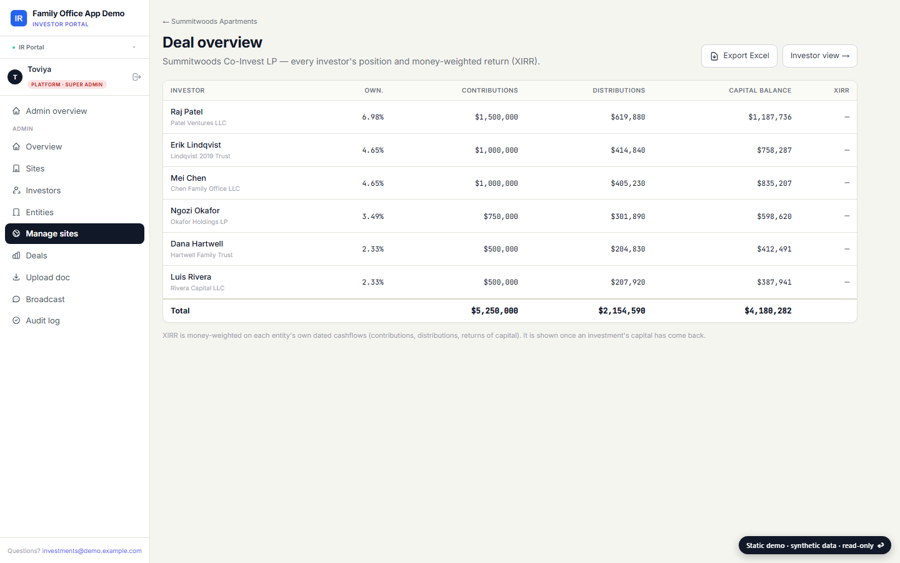Open Upload doc in sidebar
Screen dimensions: 900x563
click(x=75, y=277)
